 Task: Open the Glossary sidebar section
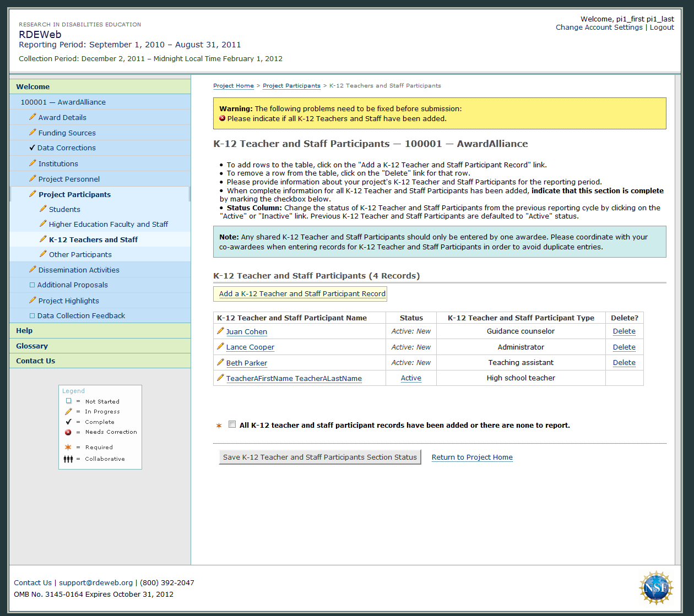click(x=32, y=346)
